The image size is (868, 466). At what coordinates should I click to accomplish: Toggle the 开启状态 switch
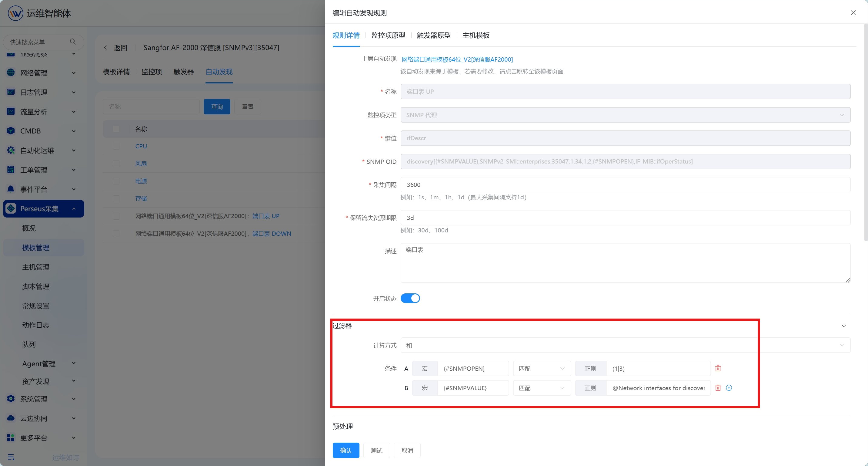(x=410, y=299)
